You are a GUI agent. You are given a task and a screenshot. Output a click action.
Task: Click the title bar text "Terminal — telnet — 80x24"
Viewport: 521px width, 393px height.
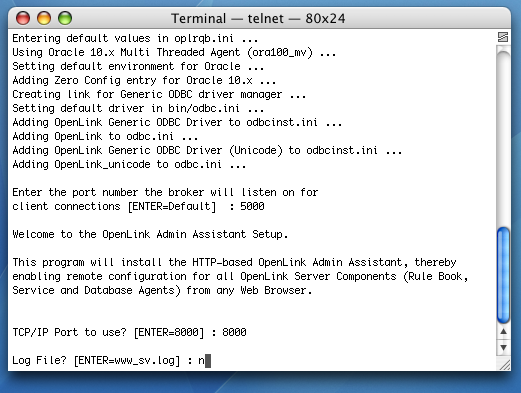coord(258,18)
